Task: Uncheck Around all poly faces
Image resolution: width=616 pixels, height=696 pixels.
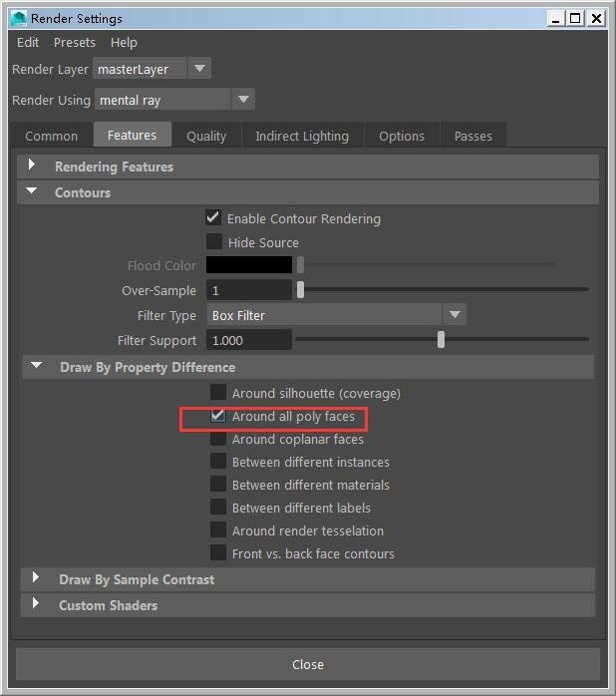Action: [218, 416]
